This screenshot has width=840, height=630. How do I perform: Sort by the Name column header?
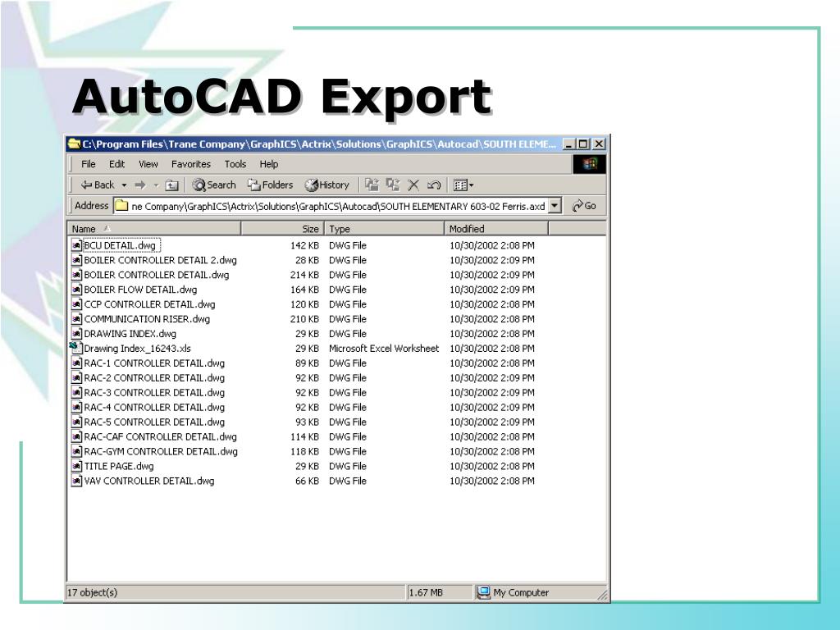pos(154,229)
